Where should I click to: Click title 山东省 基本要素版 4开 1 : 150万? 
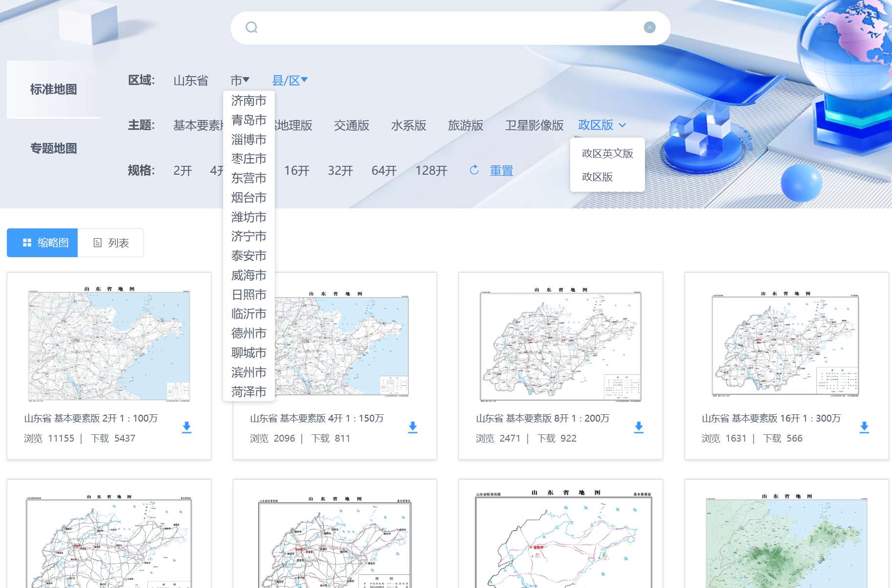(317, 418)
